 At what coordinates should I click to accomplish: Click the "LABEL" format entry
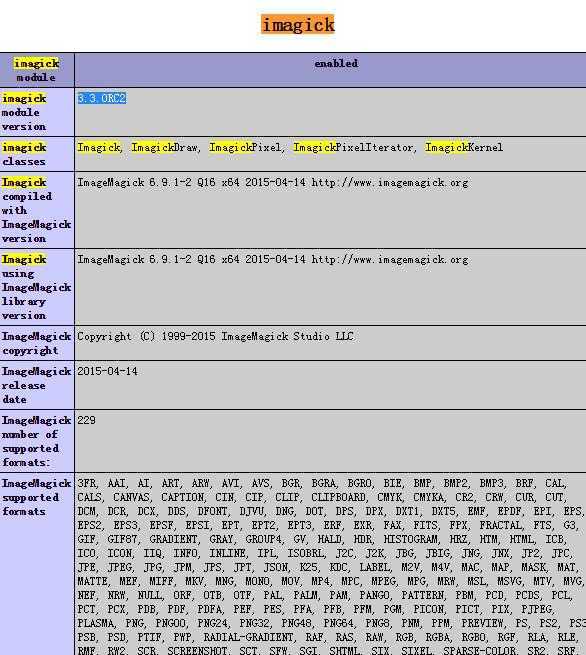pyautogui.click(x=375, y=567)
